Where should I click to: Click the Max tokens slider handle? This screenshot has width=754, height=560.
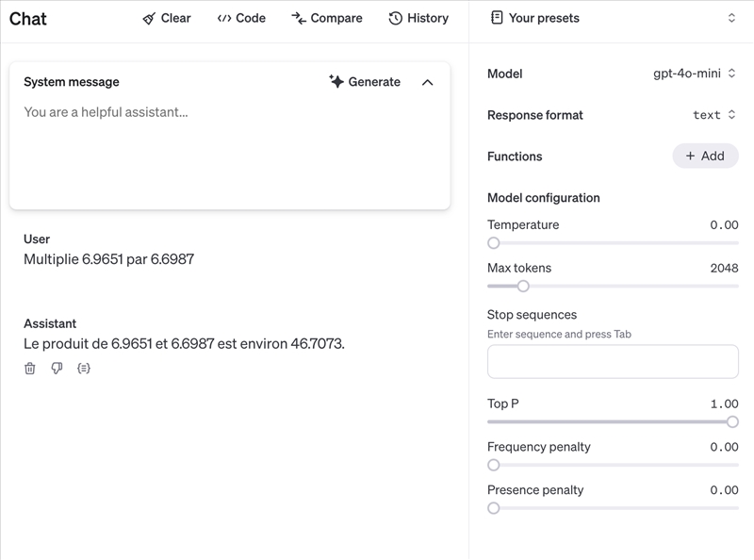point(523,287)
